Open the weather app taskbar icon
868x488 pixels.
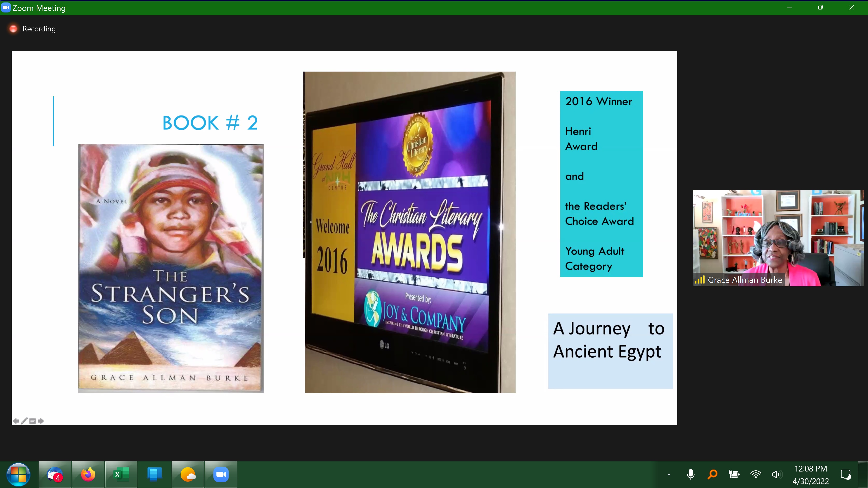click(188, 474)
